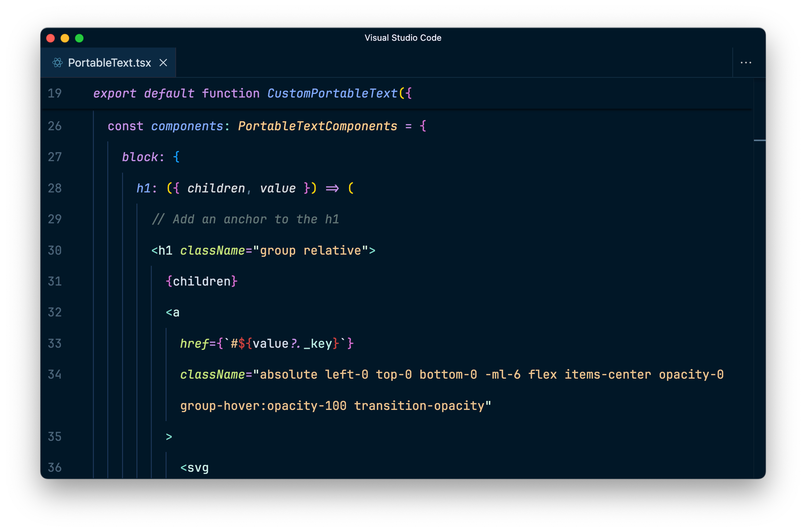
Task: Click the Visual Studio Code window title
Action: (403, 38)
